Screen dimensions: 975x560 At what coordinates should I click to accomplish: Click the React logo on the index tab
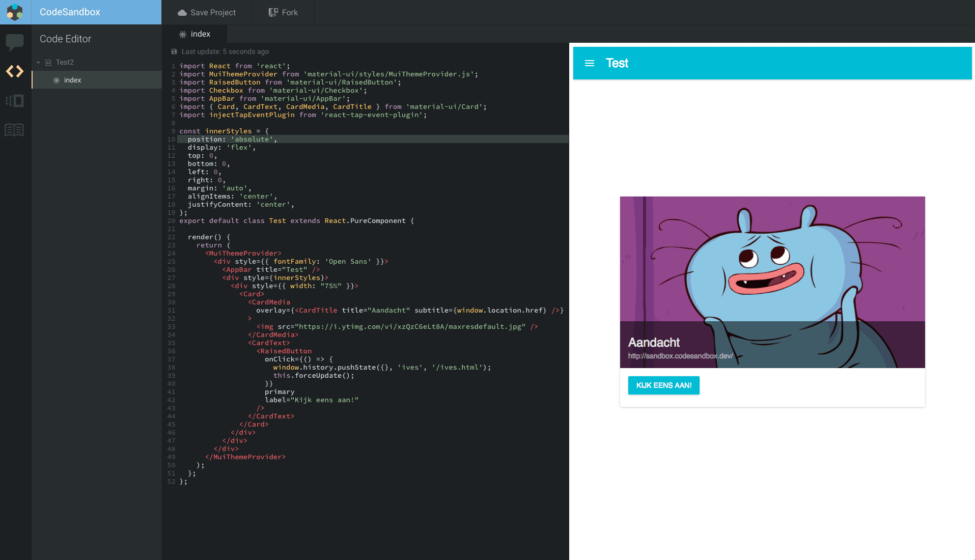click(183, 34)
